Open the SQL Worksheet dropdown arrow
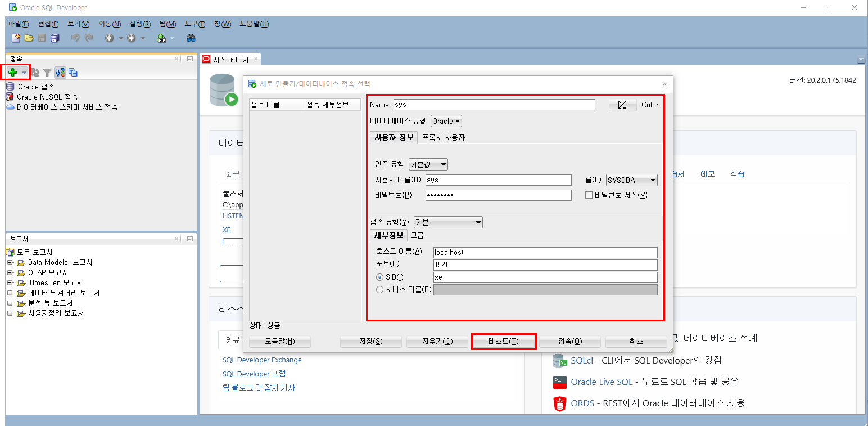This screenshot has width=868, height=426. point(172,38)
